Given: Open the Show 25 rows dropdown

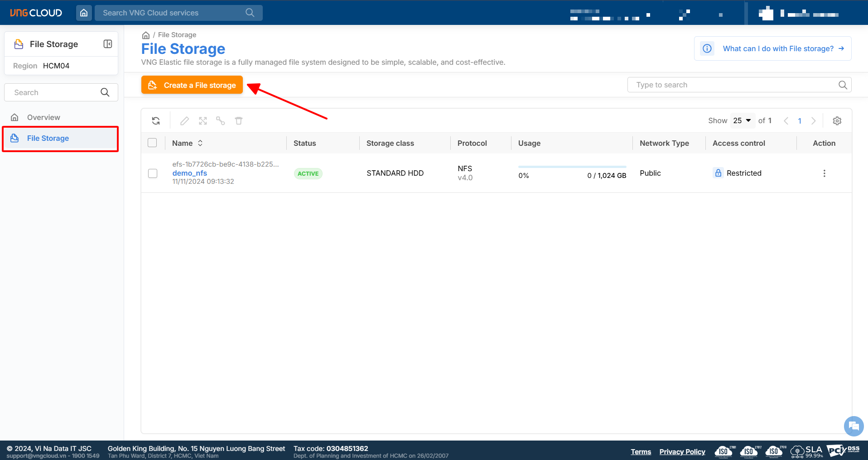Looking at the screenshot, I should pos(742,120).
